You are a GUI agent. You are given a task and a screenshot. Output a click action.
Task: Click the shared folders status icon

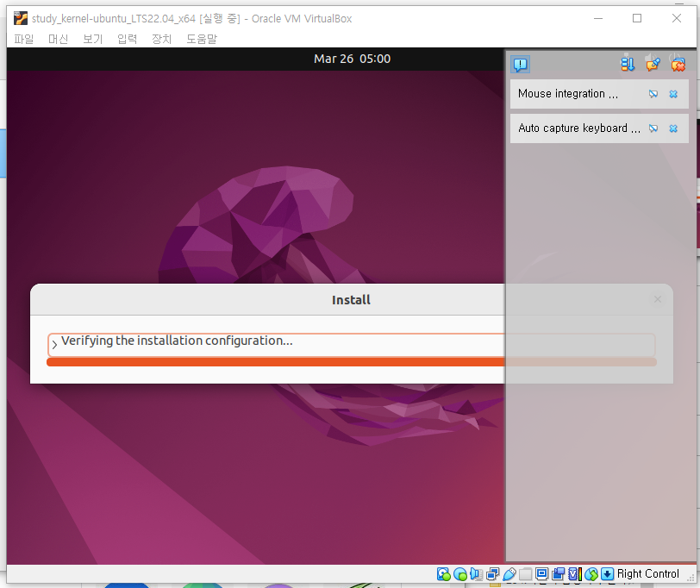coord(525,573)
